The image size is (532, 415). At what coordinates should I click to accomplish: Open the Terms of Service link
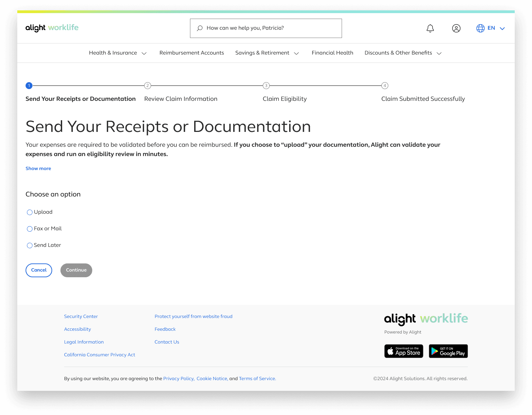[x=257, y=378]
